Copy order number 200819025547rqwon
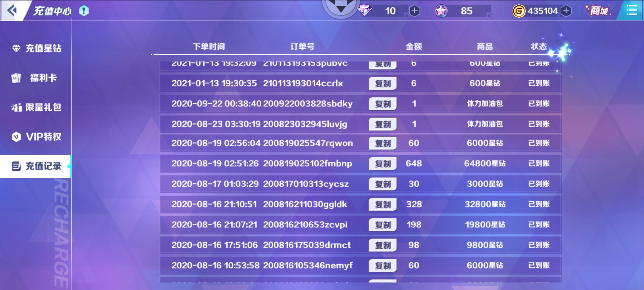This screenshot has width=644, height=290. click(x=383, y=143)
